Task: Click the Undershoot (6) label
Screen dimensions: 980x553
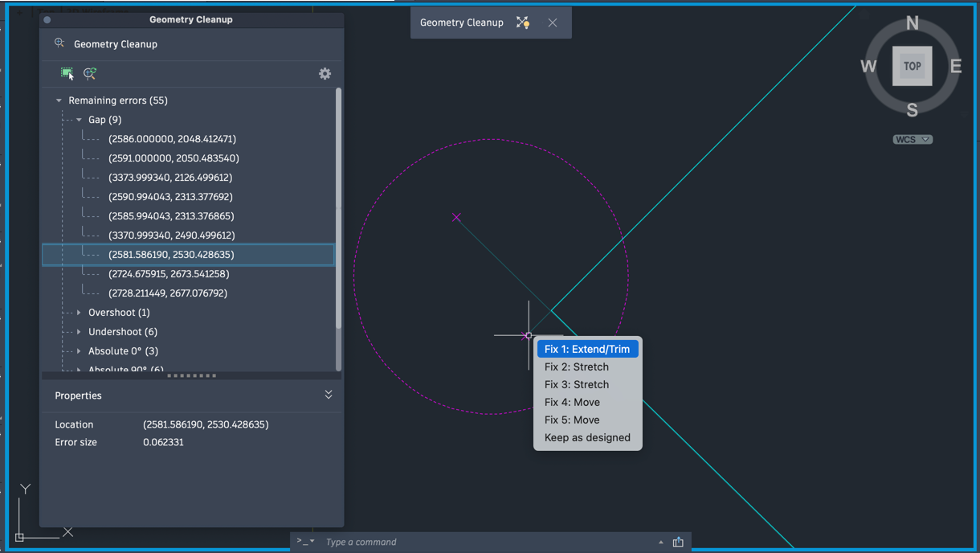Action: pos(123,332)
